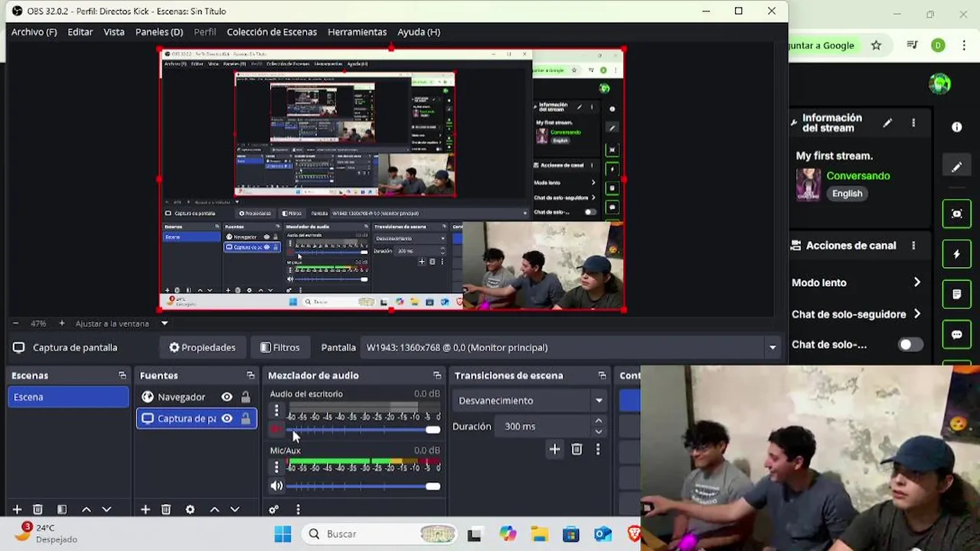Click camera capture icon in Kick sidebar

click(x=956, y=214)
